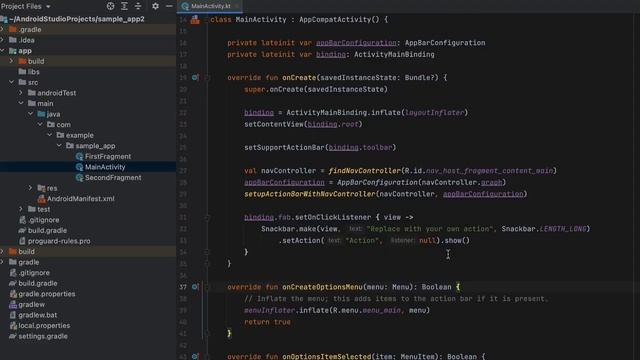Collapse the main folder chevron
Image resolution: width=640 pixels, height=360 pixels.
coord(21,103)
